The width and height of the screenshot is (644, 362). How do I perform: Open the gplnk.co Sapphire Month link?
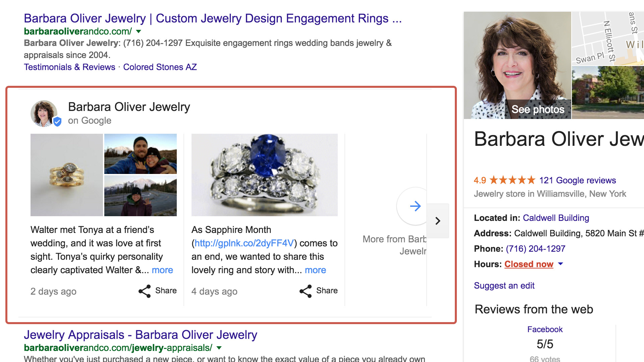point(244,243)
